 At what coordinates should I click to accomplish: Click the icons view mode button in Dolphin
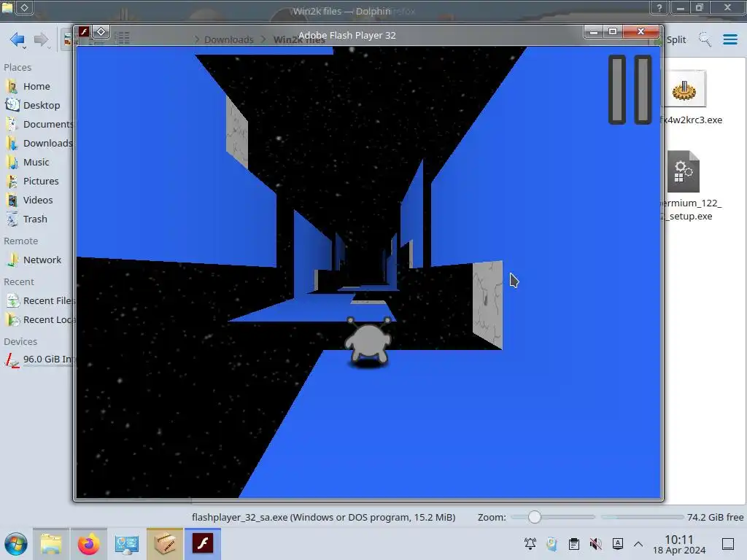point(68,39)
